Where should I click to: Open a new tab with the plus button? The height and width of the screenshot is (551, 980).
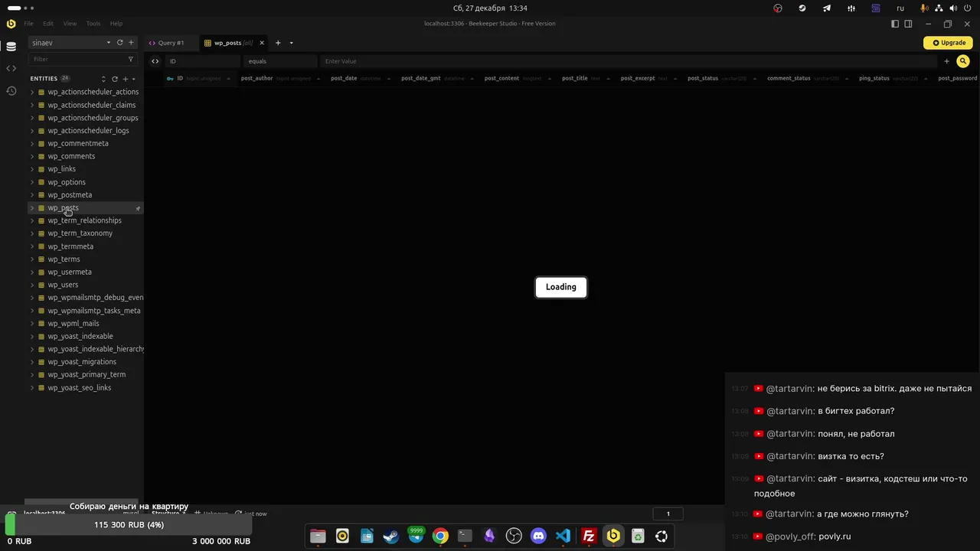(278, 43)
